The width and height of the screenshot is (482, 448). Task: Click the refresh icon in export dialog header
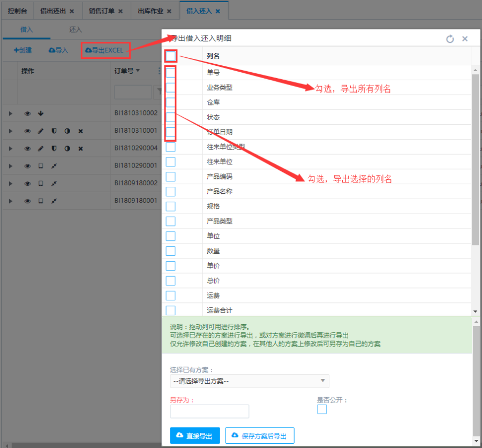click(x=450, y=39)
